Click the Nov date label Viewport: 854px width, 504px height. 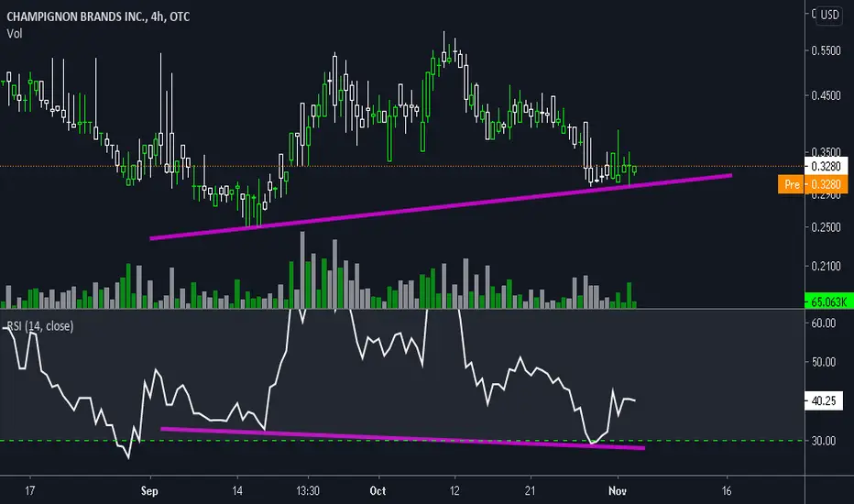click(x=617, y=491)
